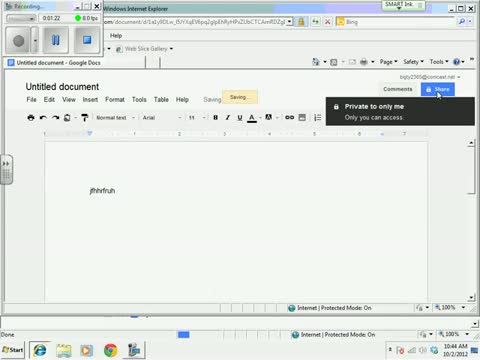480x360 pixels.
Task: Insert a link with the link icon
Action: (x=289, y=117)
